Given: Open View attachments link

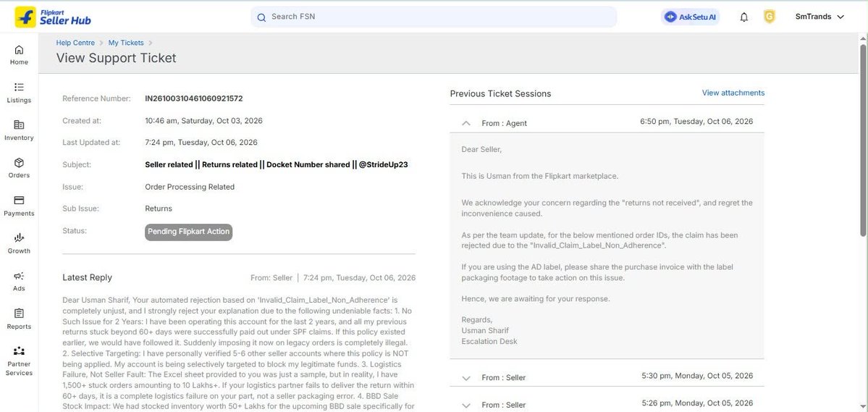Looking at the screenshot, I should click(733, 93).
